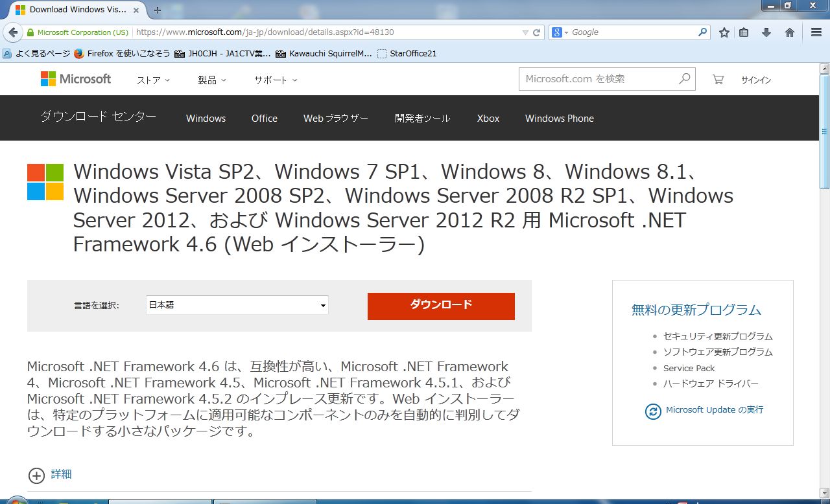The image size is (830, 504).
Task: Expand the 詳細 section plus icon
Action: [37, 475]
